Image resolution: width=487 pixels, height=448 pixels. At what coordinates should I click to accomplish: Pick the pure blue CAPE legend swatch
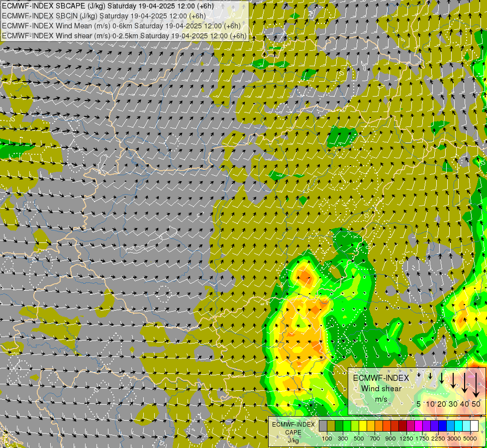[x=443, y=426]
